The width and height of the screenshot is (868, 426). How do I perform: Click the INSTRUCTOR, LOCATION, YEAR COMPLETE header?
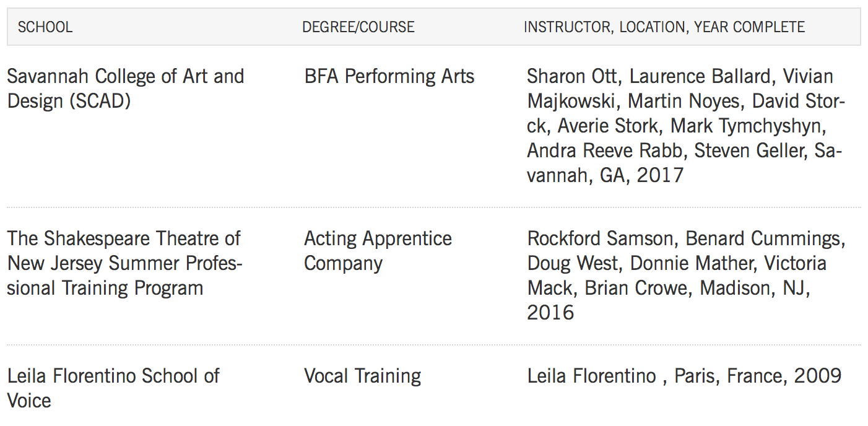[x=664, y=27]
